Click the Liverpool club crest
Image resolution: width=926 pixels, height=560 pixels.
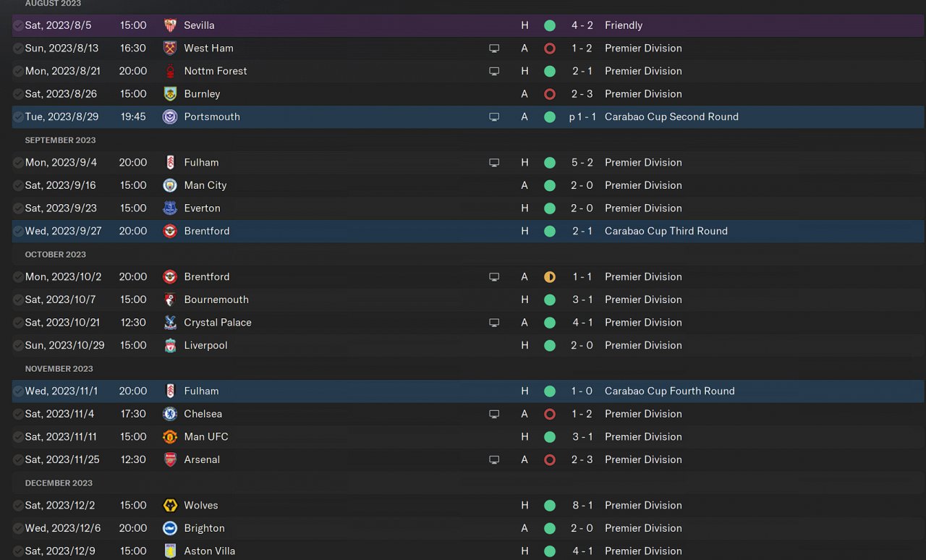[x=170, y=345]
